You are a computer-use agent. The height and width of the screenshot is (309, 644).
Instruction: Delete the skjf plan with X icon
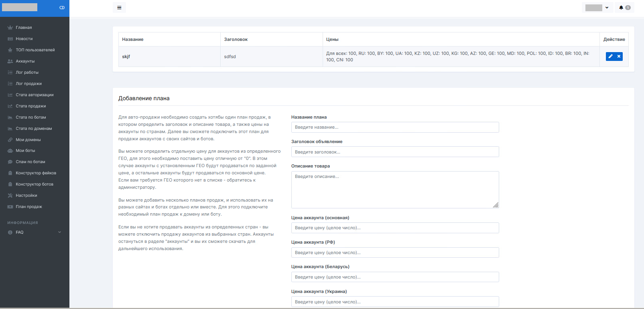pyautogui.click(x=619, y=57)
